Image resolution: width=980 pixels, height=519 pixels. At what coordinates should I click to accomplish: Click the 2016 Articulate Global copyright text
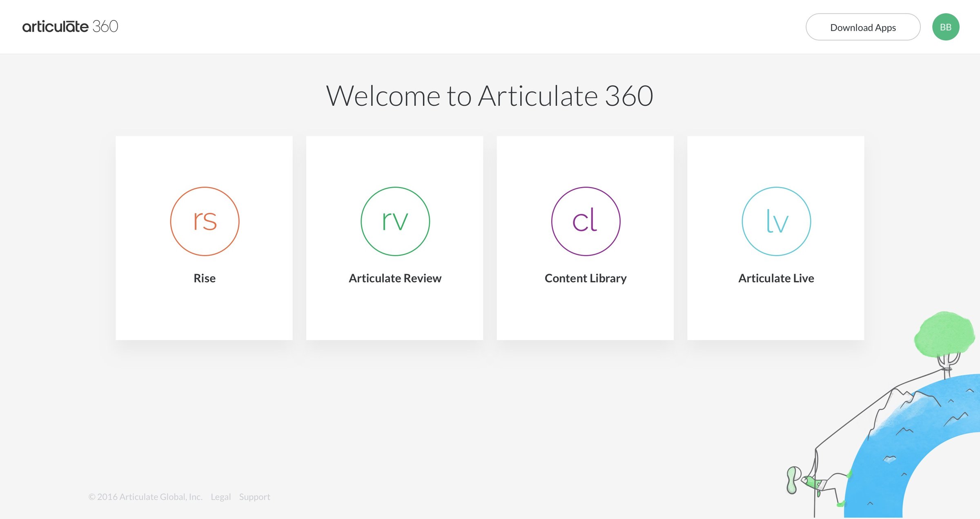pos(145,497)
